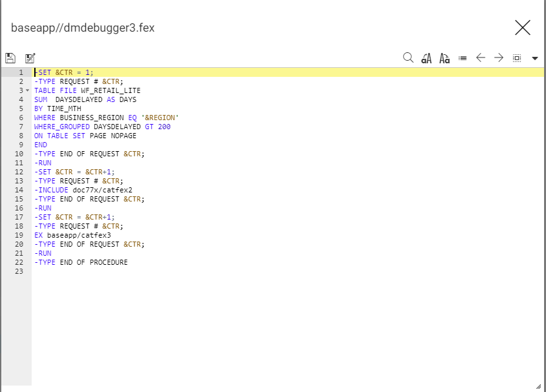
Task: Click the Aa case toggle icon
Action: point(445,58)
